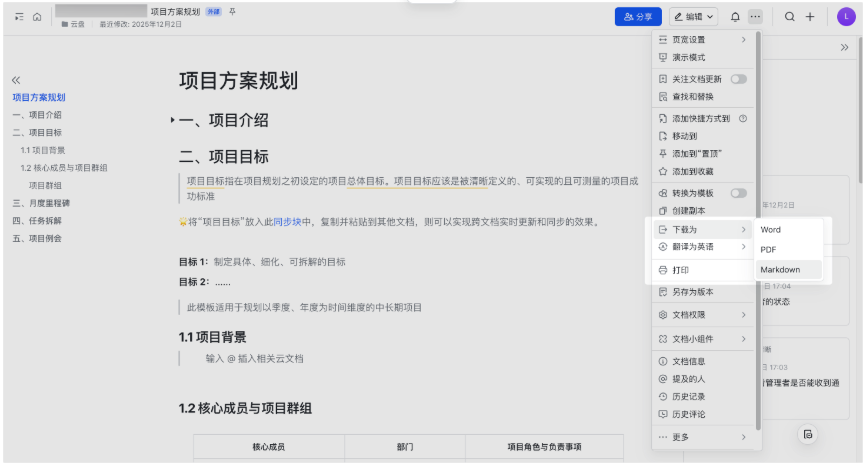
Task: Click the 云盘 folder breadcrumb
Action: (x=73, y=24)
